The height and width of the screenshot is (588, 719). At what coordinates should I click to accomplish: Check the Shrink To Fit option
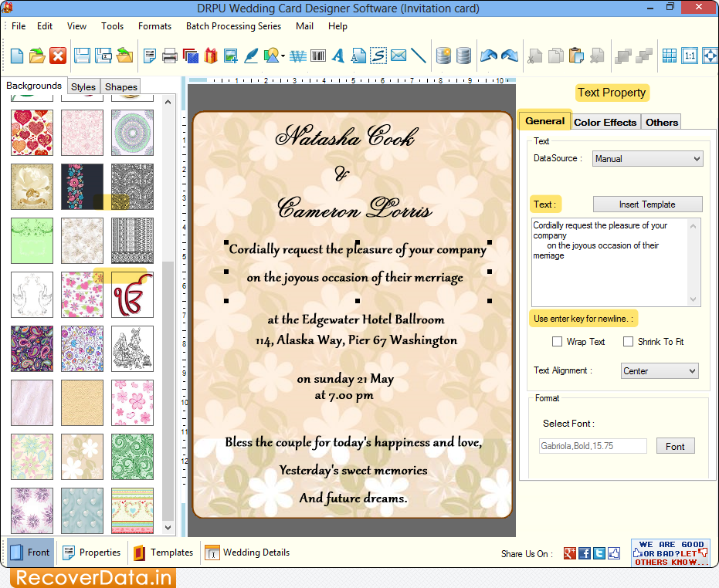(x=628, y=341)
